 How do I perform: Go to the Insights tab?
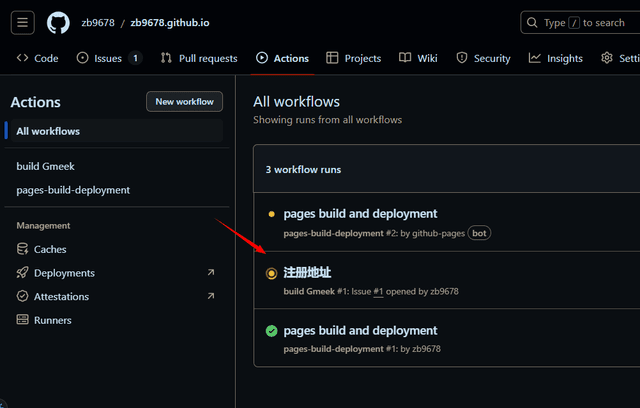[x=555, y=58]
